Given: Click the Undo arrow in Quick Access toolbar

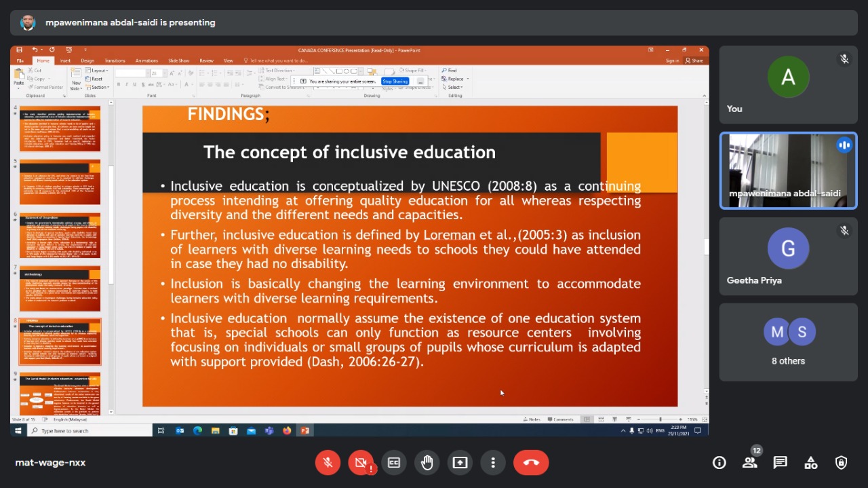Looking at the screenshot, I should pyautogui.click(x=35, y=50).
